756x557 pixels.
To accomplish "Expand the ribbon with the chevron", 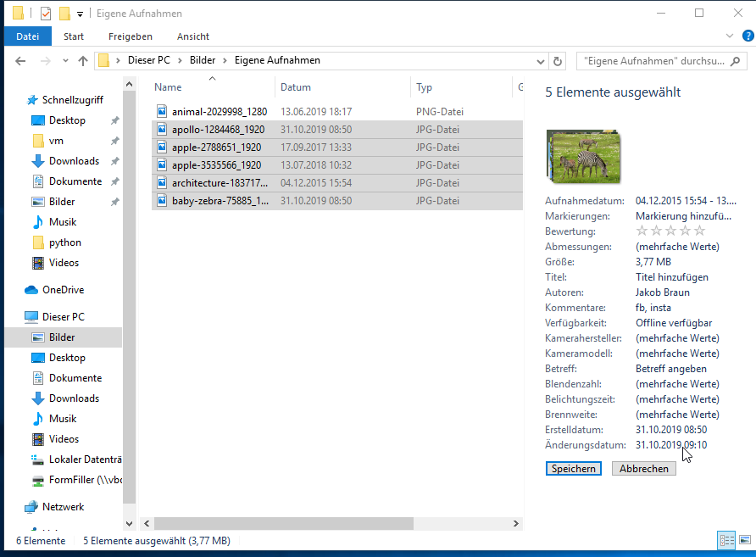I will [x=730, y=36].
